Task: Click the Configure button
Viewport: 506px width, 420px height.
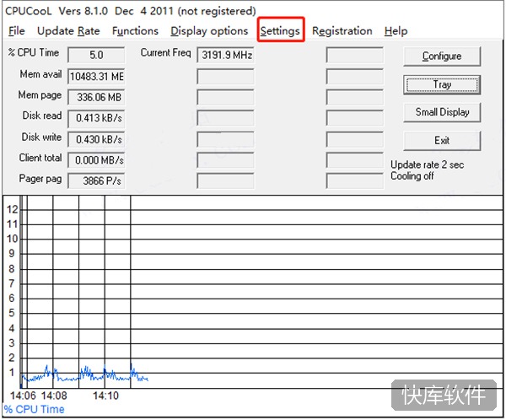Action: click(x=442, y=57)
